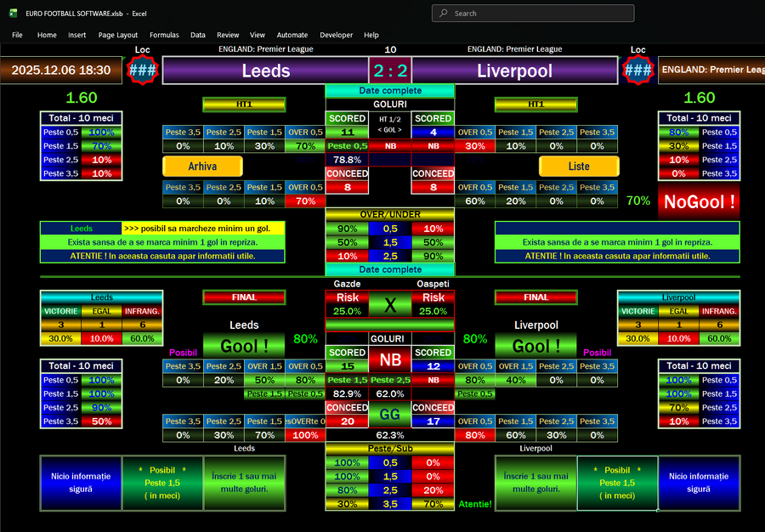This screenshot has width=765, height=532.
Task: Select the Leeds team name header cell
Action: (265, 71)
